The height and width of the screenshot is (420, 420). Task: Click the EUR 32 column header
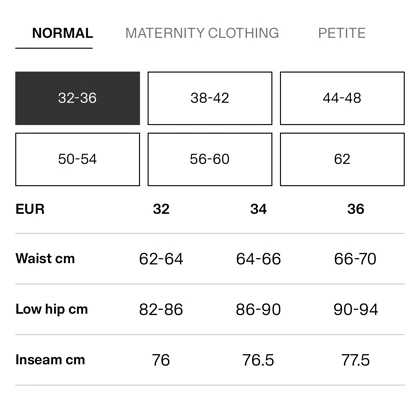pos(161,209)
